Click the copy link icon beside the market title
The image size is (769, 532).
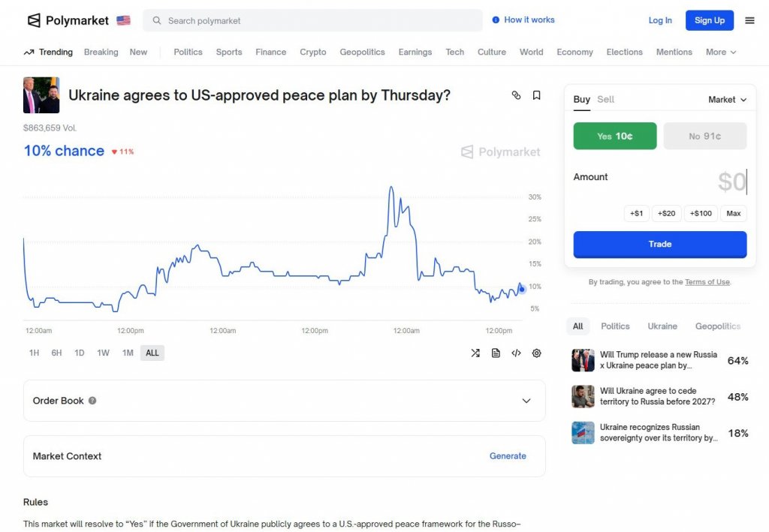pyautogui.click(x=516, y=95)
